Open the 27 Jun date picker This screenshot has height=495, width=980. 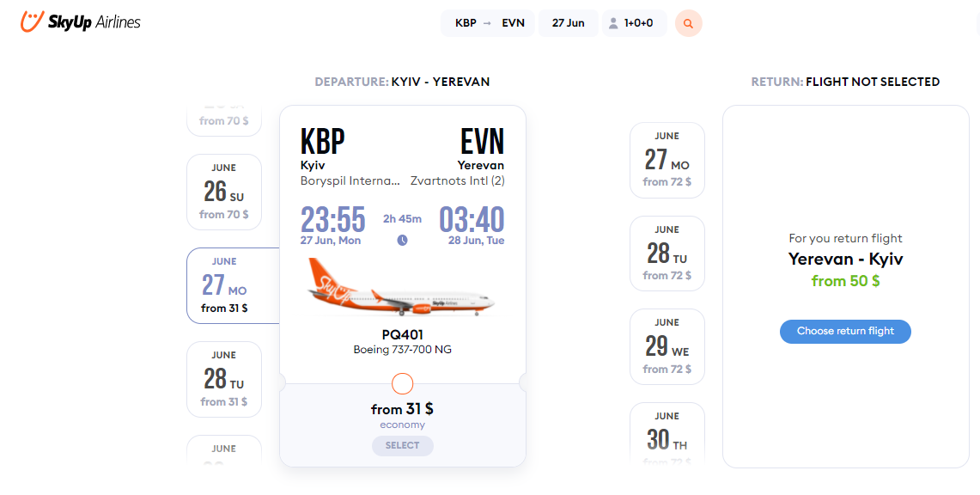568,23
